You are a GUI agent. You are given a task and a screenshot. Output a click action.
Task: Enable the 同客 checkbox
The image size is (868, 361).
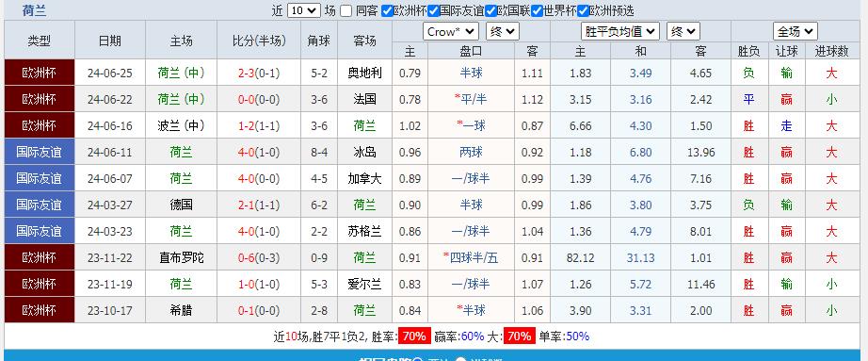(x=346, y=10)
